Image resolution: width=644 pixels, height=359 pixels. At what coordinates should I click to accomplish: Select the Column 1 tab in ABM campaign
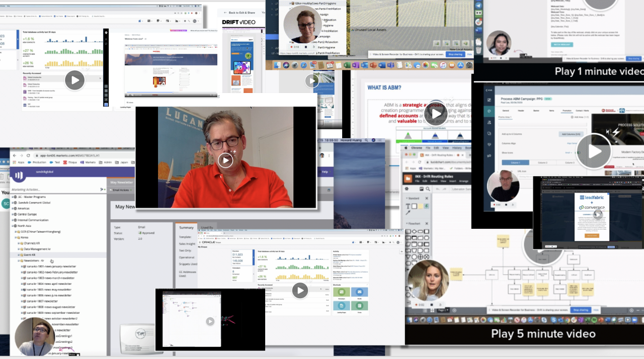click(515, 162)
